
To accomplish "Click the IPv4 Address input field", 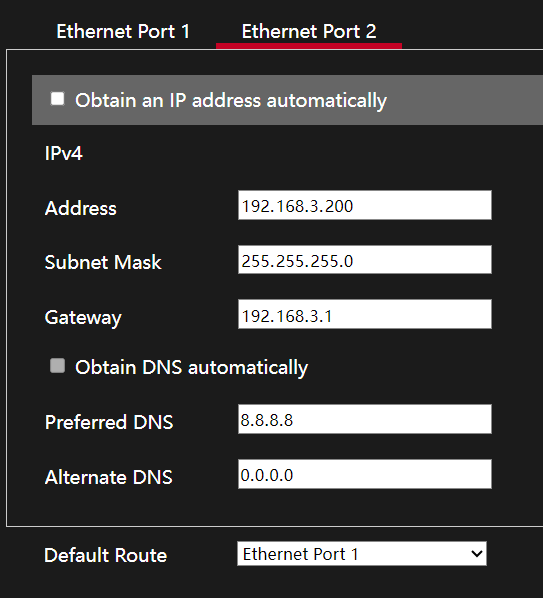I will click(x=365, y=205).
